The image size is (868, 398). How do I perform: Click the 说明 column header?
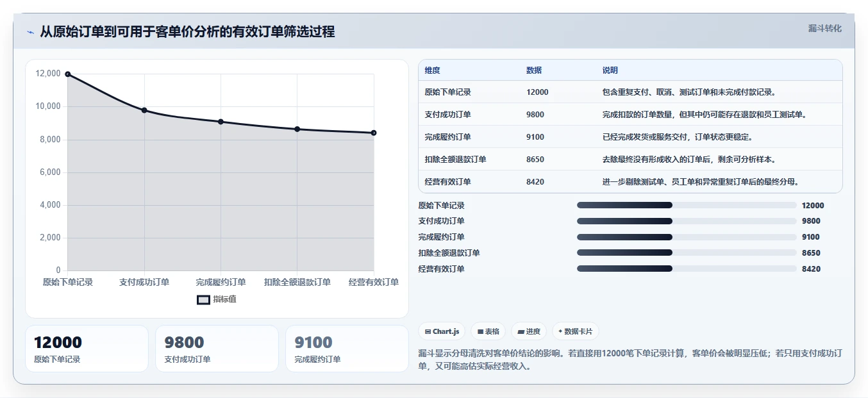610,70
